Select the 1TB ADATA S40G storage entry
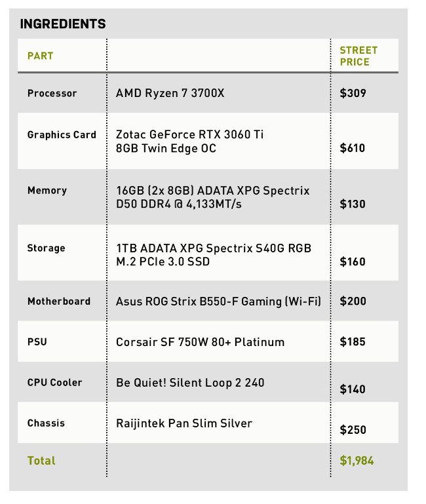Screen dimensions: 426x504 [214, 254]
